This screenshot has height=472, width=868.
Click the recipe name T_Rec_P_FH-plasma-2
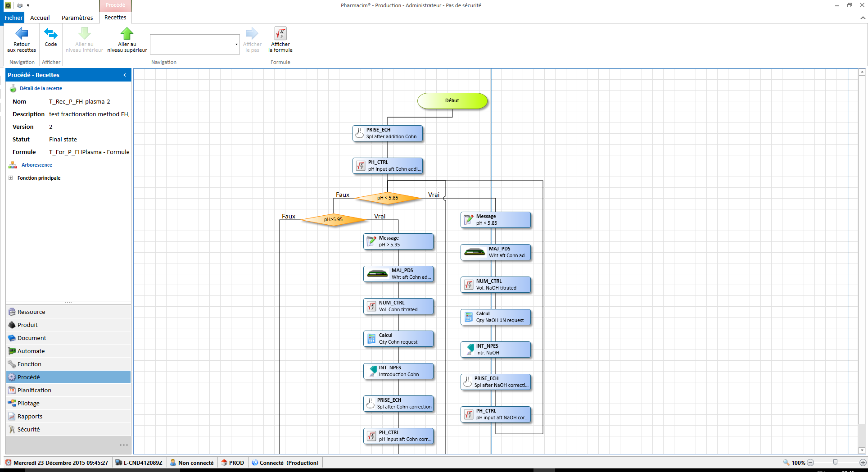(80, 102)
